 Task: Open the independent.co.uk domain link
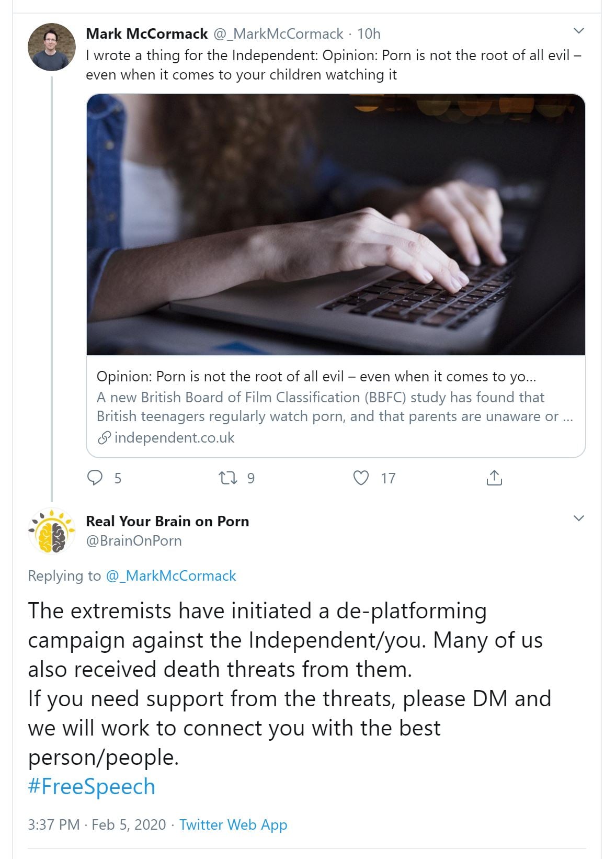click(x=174, y=437)
